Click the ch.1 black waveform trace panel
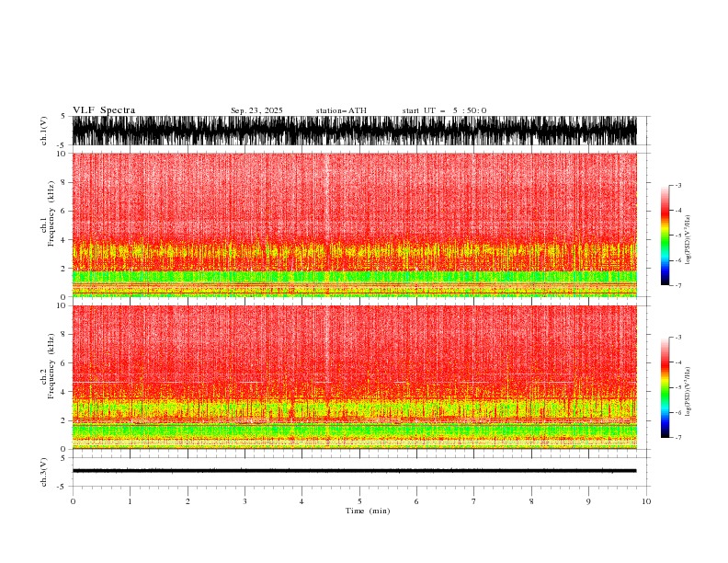 coord(354,131)
